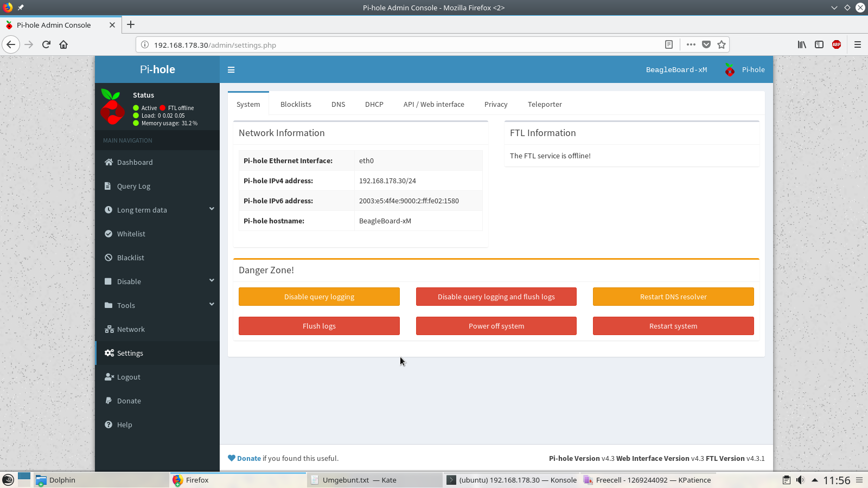Open Blacklist in sidebar
Image resolution: width=868 pixels, height=488 pixels.
pyautogui.click(x=157, y=258)
